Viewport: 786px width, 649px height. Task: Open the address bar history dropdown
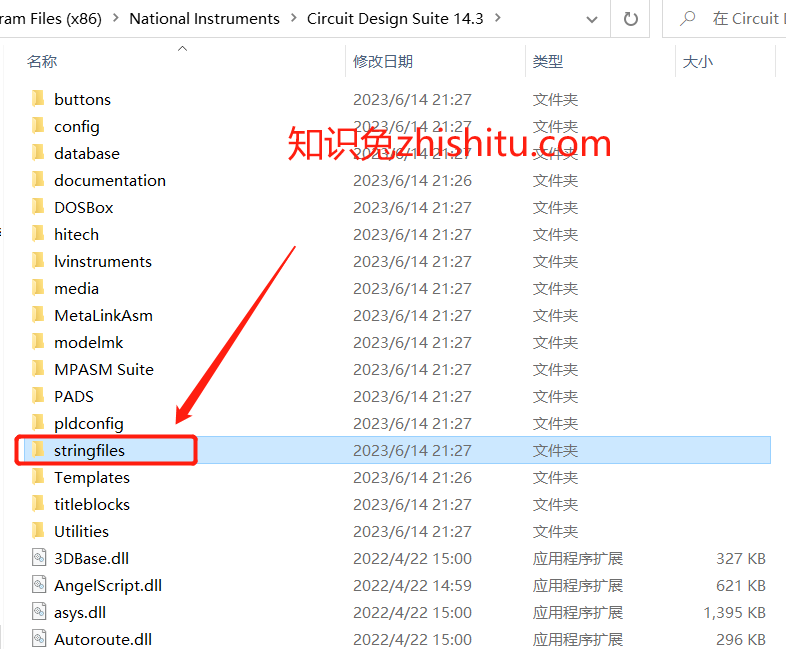click(592, 20)
